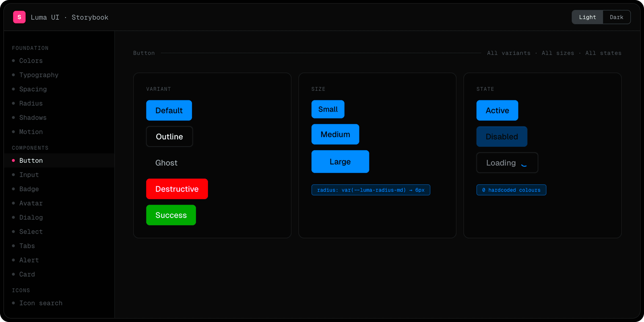The height and width of the screenshot is (322, 644).
Task: Select the Button component in sidebar
Action: tap(31, 160)
